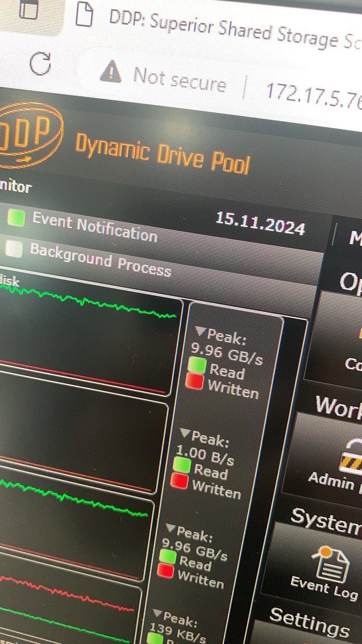Toggle the topmost Peak 9.96 GB/s triangle
The width and height of the screenshot is (362, 644).
pos(201,331)
